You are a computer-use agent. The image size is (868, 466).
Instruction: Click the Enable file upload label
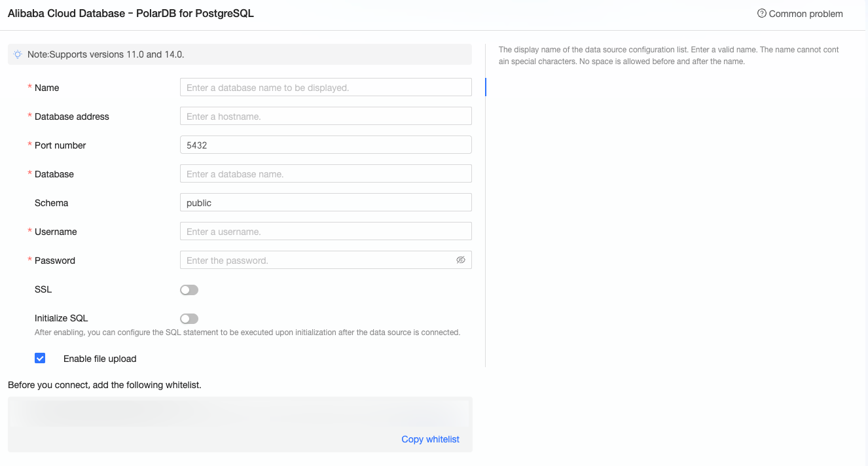point(99,359)
